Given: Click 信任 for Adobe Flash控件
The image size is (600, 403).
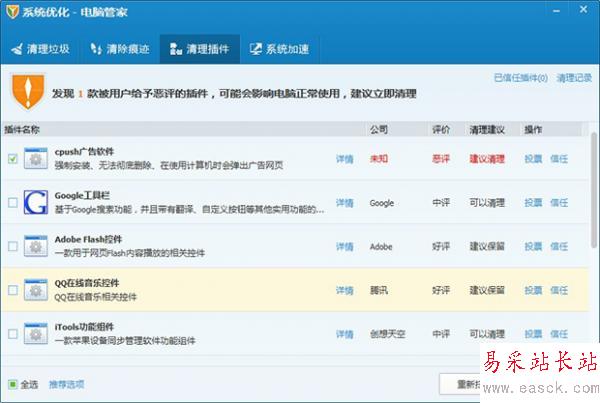Looking at the screenshot, I should click(x=559, y=246).
